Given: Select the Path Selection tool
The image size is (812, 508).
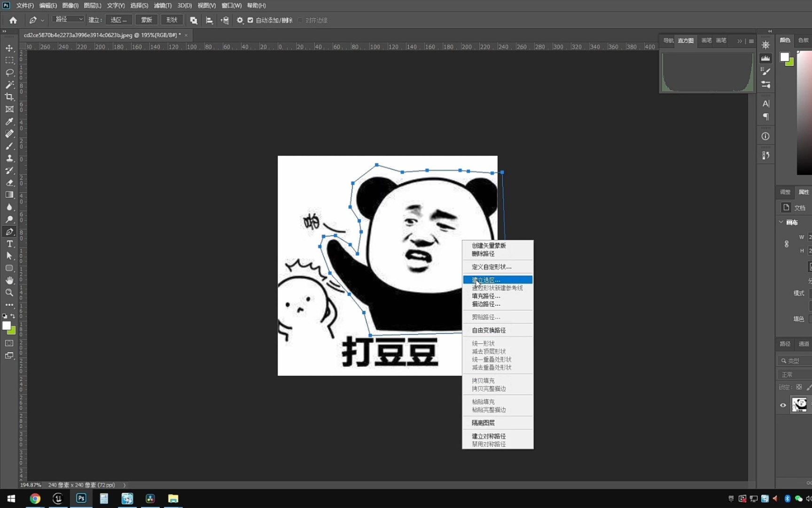Looking at the screenshot, I should point(9,256).
